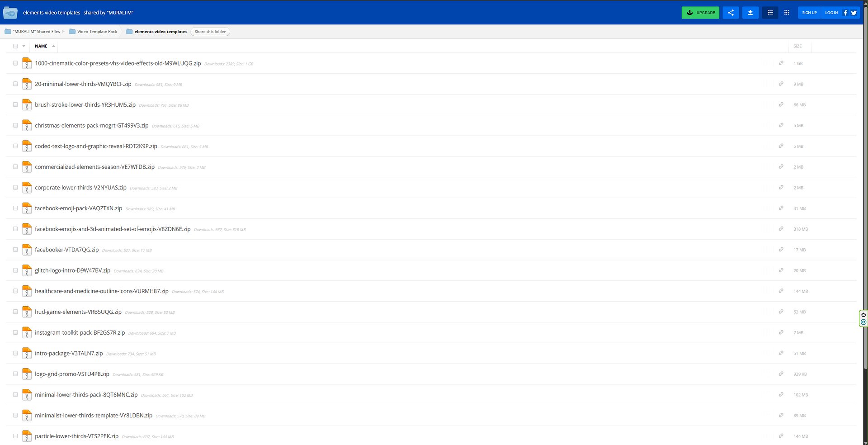The width and height of the screenshot is (868, 445).
Task: Copy link icon for commercialized-elements-season zip
Action: coord(781,166)
